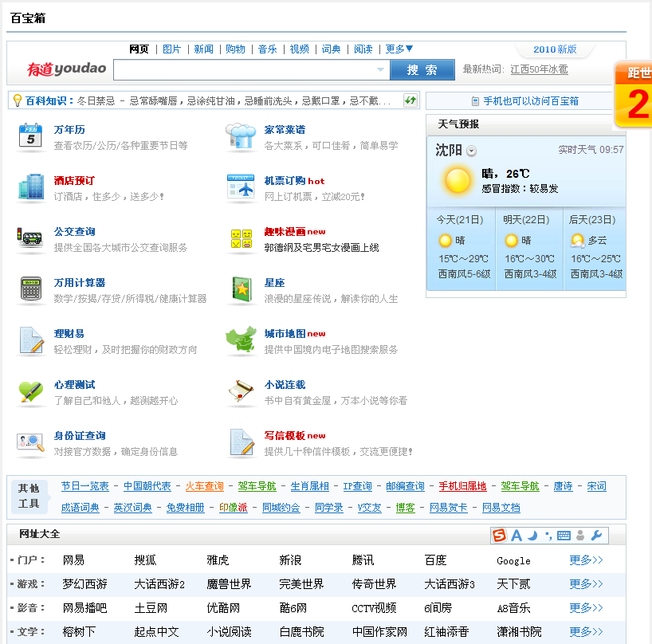
Task: Open the 身份证查询 ID magnifier icon
Action: point(30,442)
